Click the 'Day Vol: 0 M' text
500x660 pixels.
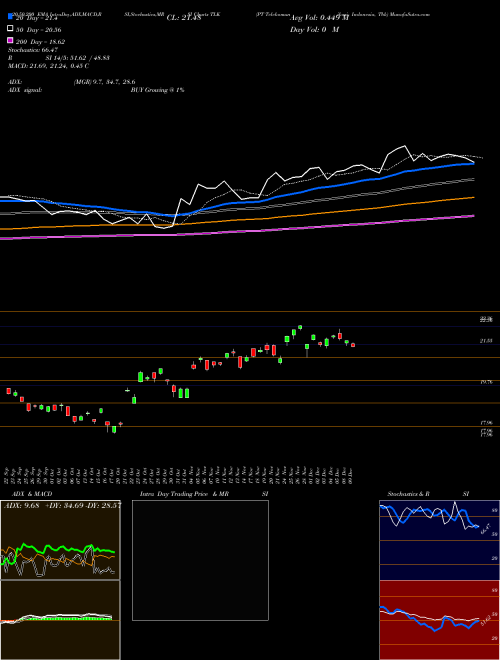pyautogui.click(x=314, y=29)
